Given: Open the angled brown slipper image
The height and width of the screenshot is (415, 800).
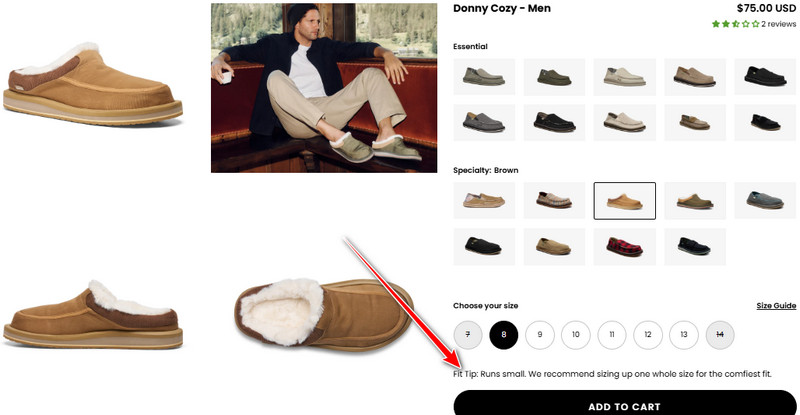Looking at the screenshot, I should point(93,84).
